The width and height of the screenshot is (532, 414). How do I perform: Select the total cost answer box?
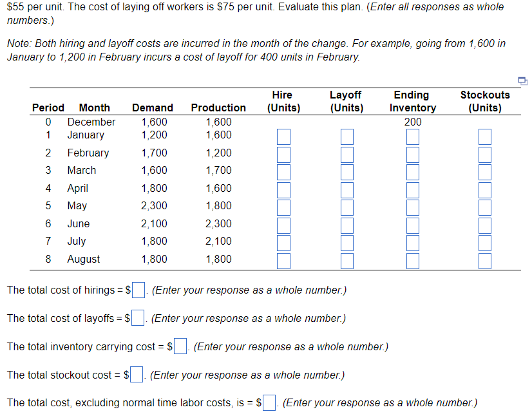(269, 402)
